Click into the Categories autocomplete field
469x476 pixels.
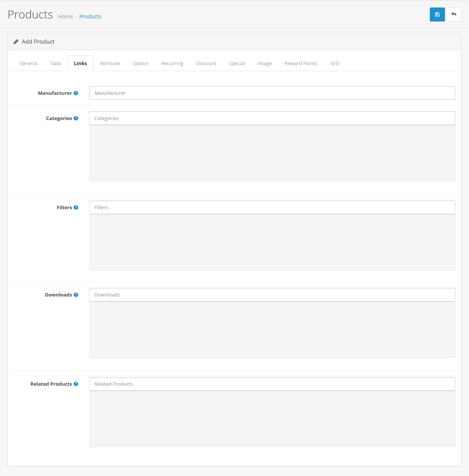coord(272,118)
